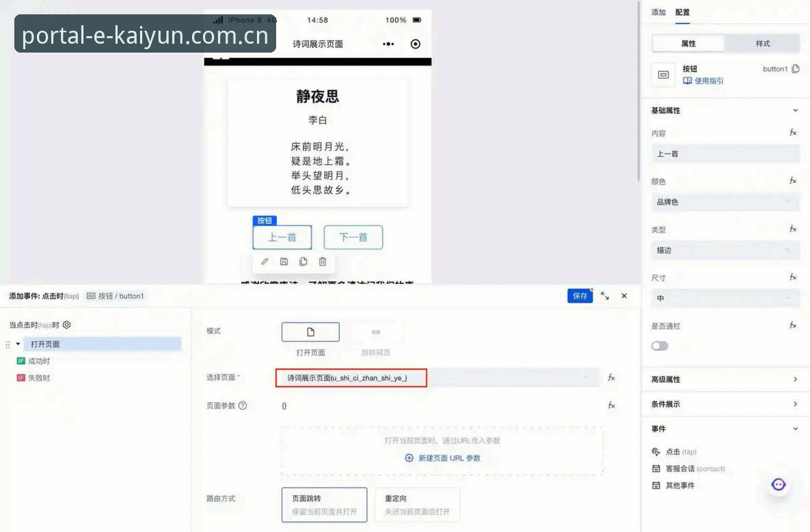Close the event editing panel
810x532 pixels.
[624, 296]
